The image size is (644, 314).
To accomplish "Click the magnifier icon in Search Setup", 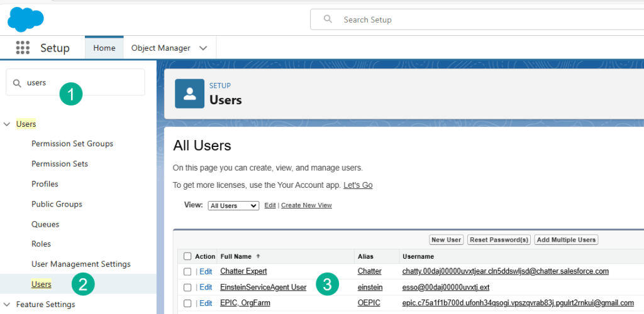I will pos(328,19).
